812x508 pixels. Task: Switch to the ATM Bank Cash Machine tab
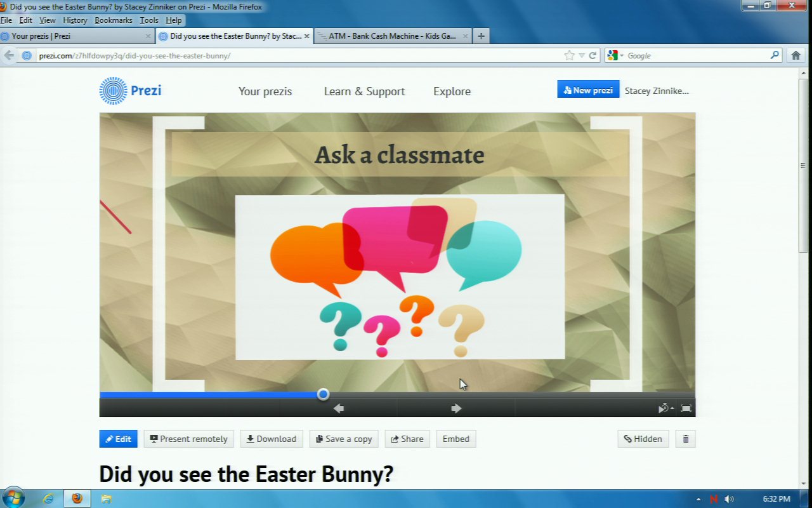tap(392, 36)
